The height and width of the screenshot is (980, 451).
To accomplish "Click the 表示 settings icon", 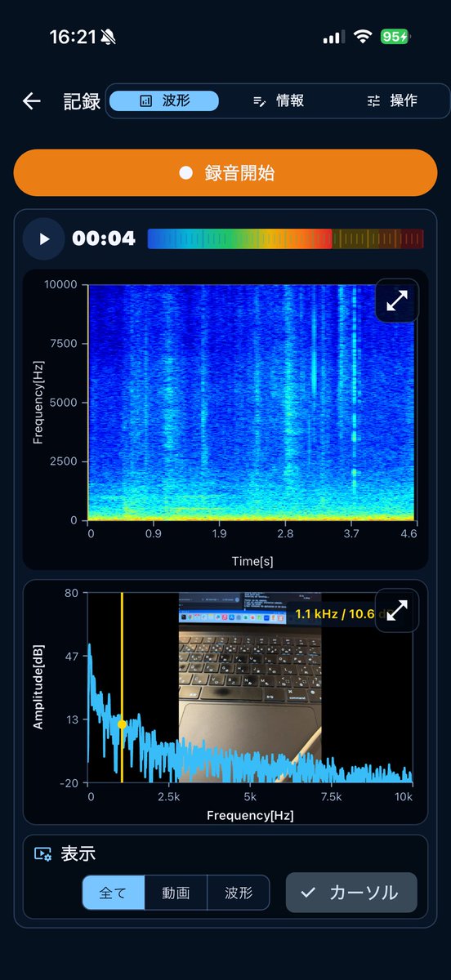I will coord(42,854).
